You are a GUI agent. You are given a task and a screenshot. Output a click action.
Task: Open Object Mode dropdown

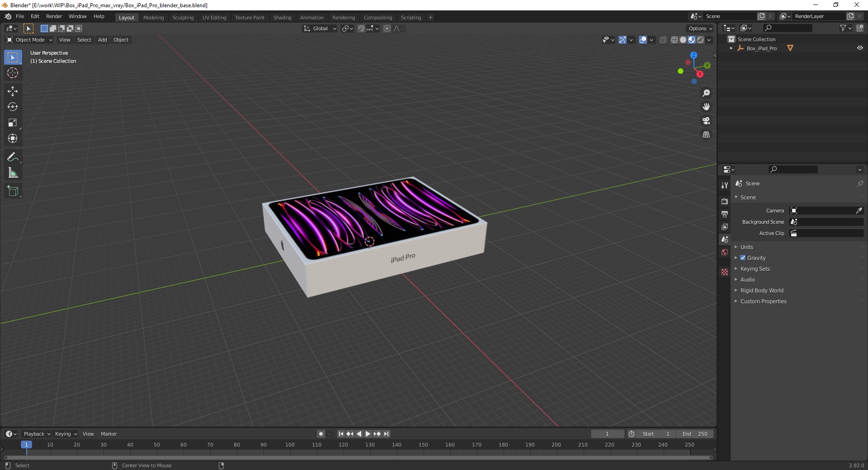click(29, 40)
